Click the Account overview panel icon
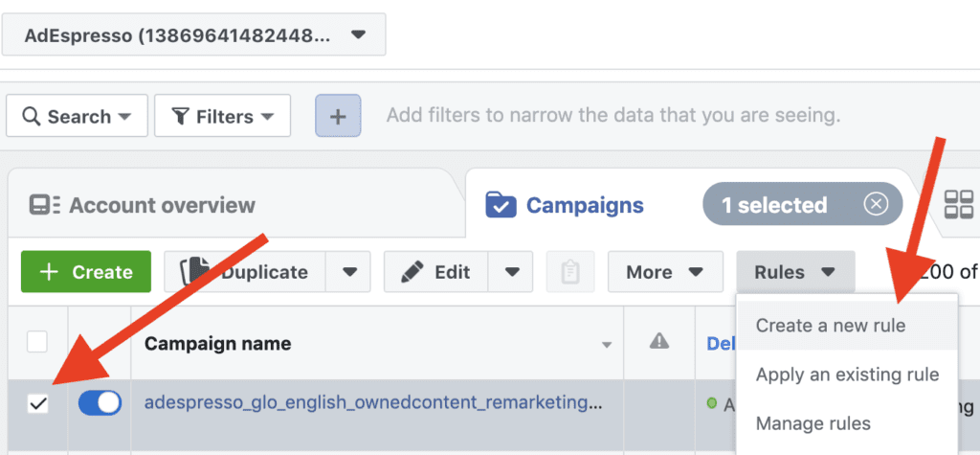 (x=44, y=205)
